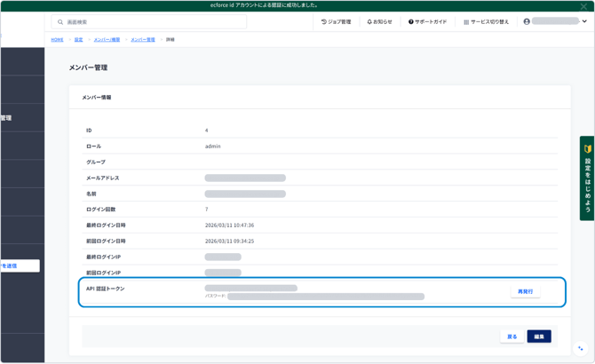Click the メンバー権限 breadcrumb link
The height and width of the screenshot is (364, 595).
click(107, 40)
